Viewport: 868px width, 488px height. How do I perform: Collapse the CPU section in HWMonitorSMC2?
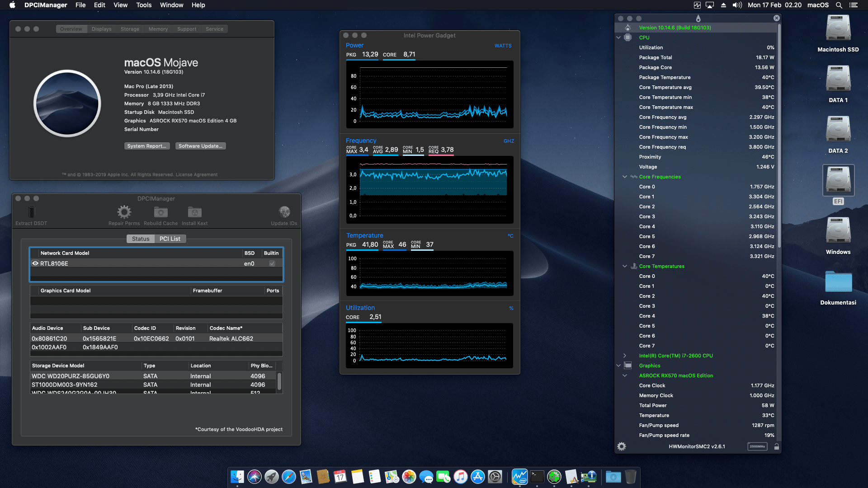618,38
